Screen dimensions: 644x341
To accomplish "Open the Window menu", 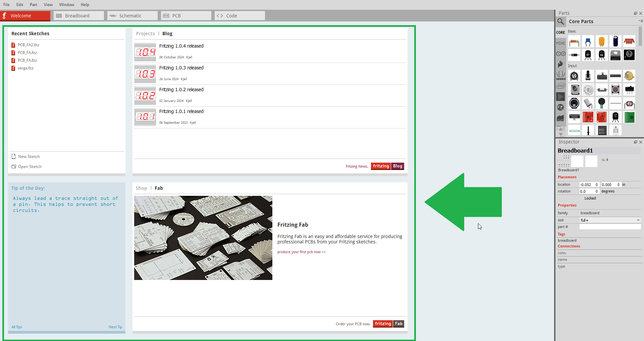I will [x=67, y=5].
